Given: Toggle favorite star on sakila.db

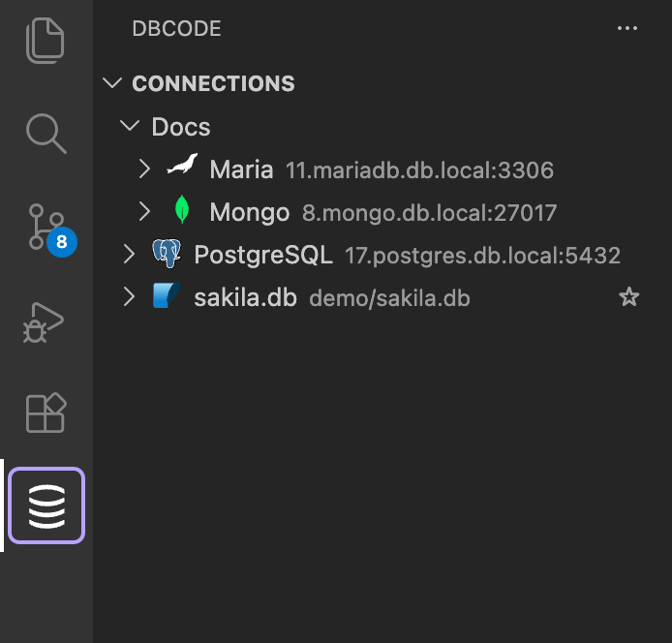Looking at the screenshot, I should [x=628, y=296].
